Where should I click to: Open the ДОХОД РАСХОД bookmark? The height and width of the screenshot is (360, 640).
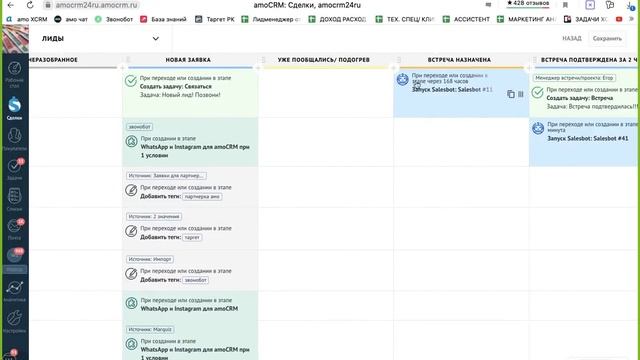click(338, 19)
